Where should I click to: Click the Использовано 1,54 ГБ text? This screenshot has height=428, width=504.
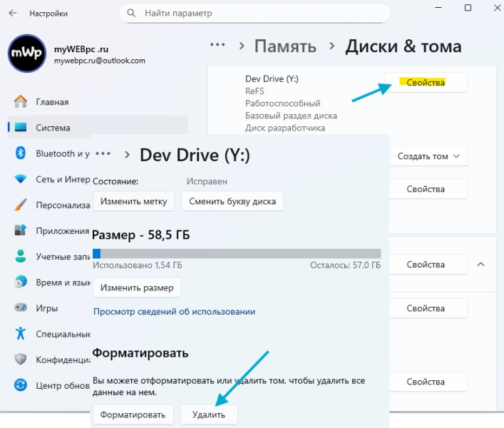[x=138, y=265]
